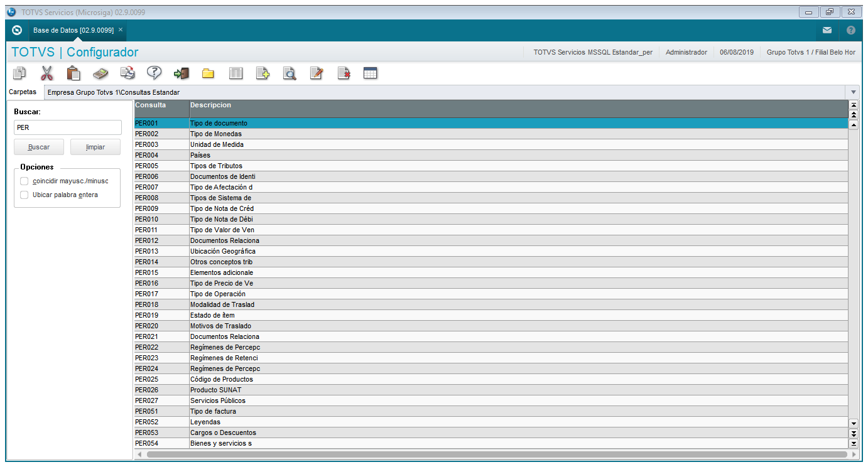Click the magnifier-over-page search icon
The height and width of the screenshot is (467, 868).
290,73
